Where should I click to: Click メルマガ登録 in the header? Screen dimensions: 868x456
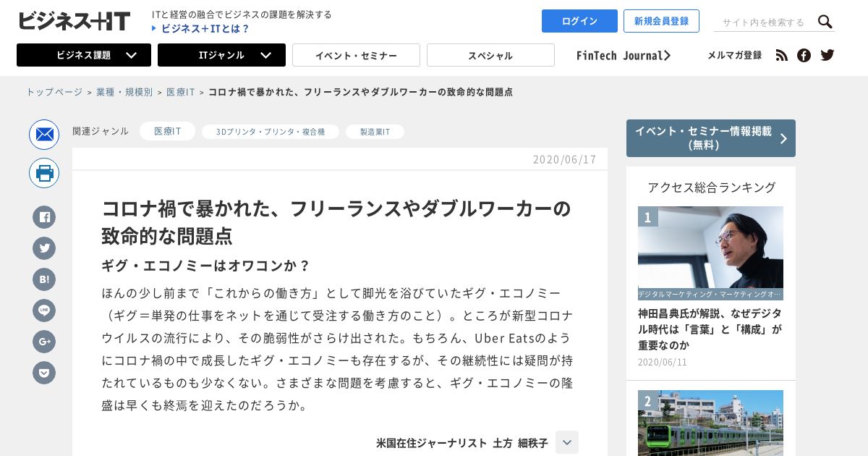(734, 55)
